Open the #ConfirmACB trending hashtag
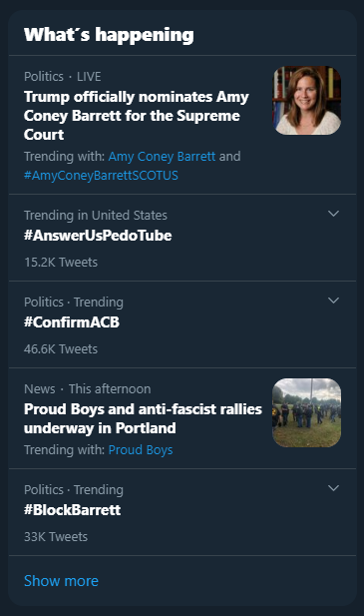 (72, 322)
